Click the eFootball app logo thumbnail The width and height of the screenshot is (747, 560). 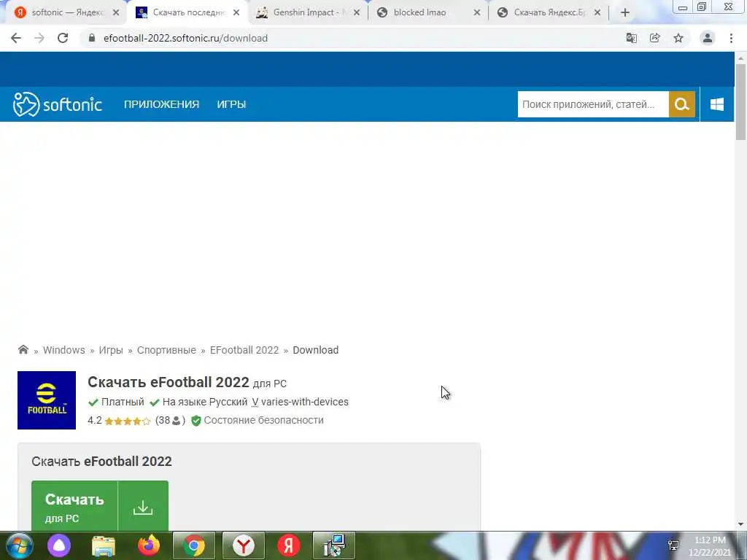point(47,400)
